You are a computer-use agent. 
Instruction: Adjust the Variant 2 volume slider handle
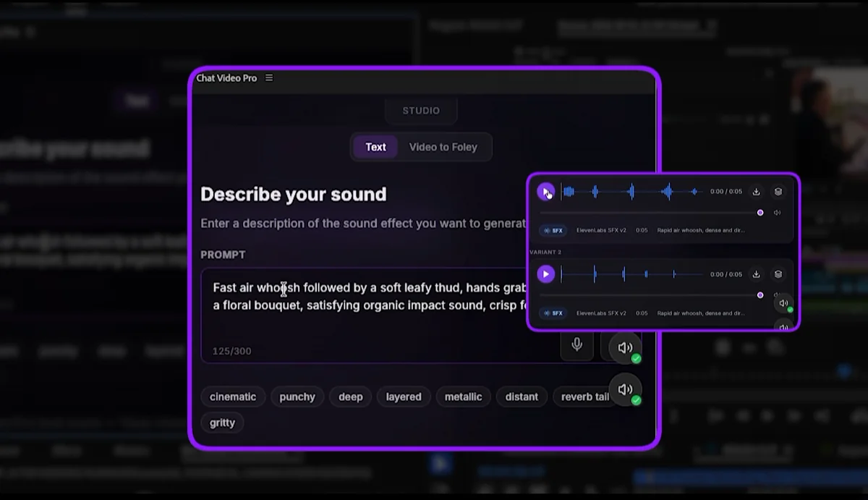[760, 295]
